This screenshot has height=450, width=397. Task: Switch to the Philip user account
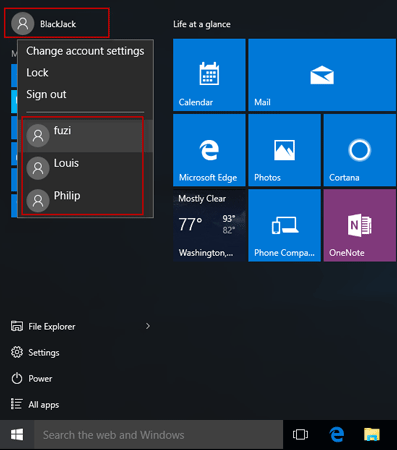coord(86,201)
